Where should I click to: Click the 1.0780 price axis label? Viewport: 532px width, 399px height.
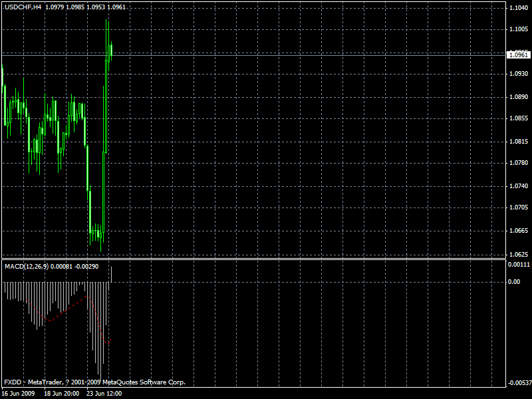pyautogui.click(x=519, y=163)
